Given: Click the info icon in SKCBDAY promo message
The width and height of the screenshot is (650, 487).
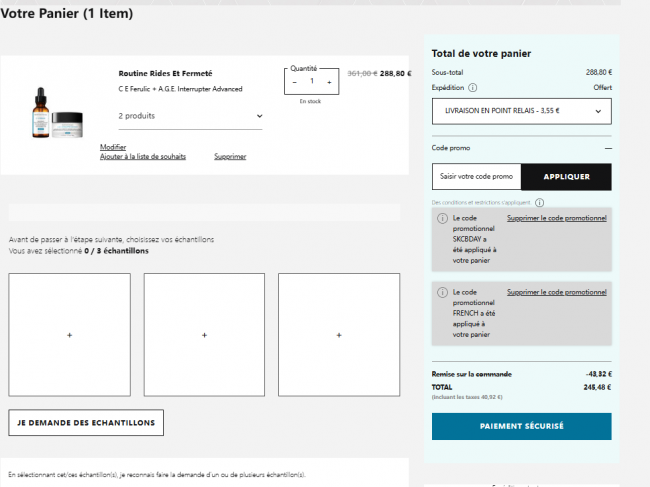Looking at the screenshot, I should (x=442, y=218).
